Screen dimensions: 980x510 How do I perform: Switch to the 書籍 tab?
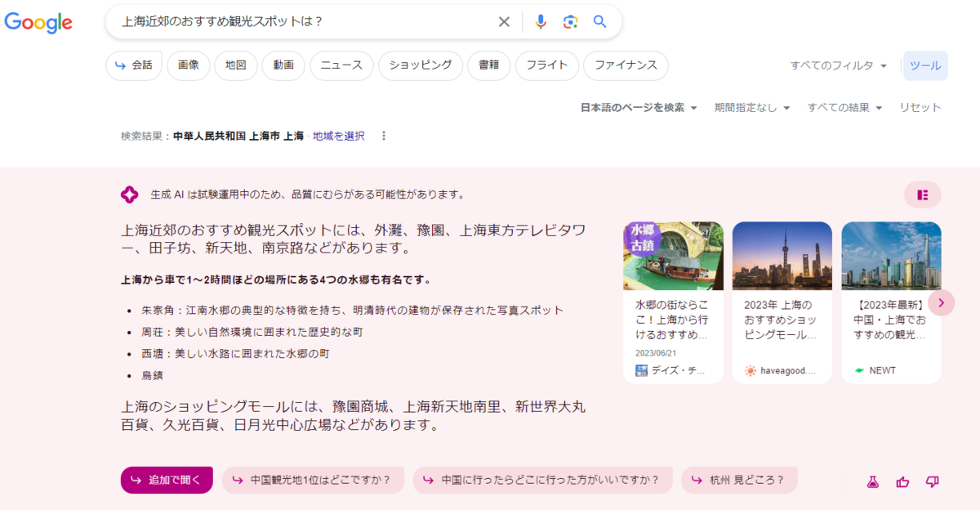[489, 65]
